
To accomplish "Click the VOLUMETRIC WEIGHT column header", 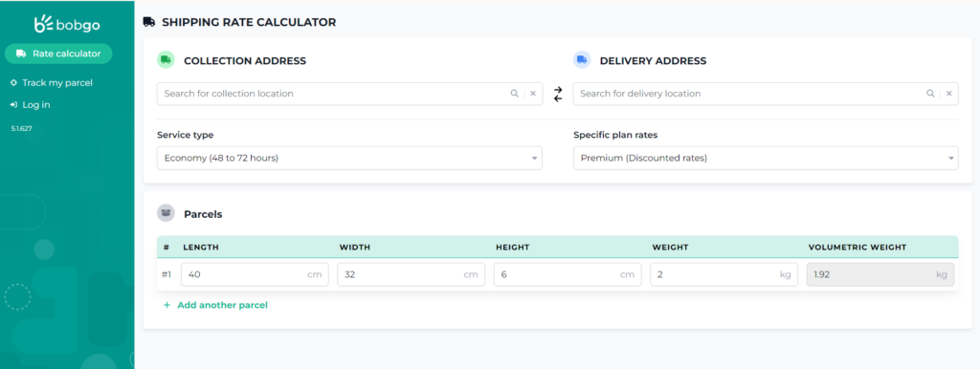I will pyautogui.click(x=857, y=248).
